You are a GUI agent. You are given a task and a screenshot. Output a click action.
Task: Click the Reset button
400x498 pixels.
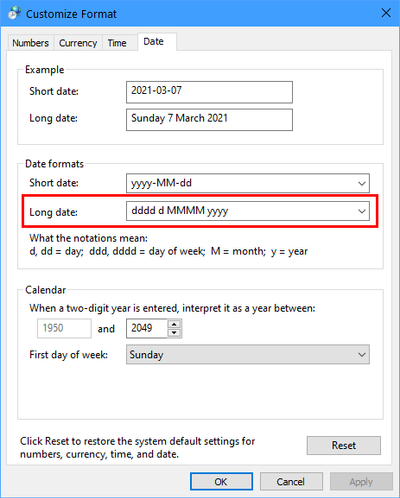coord(344,445)
